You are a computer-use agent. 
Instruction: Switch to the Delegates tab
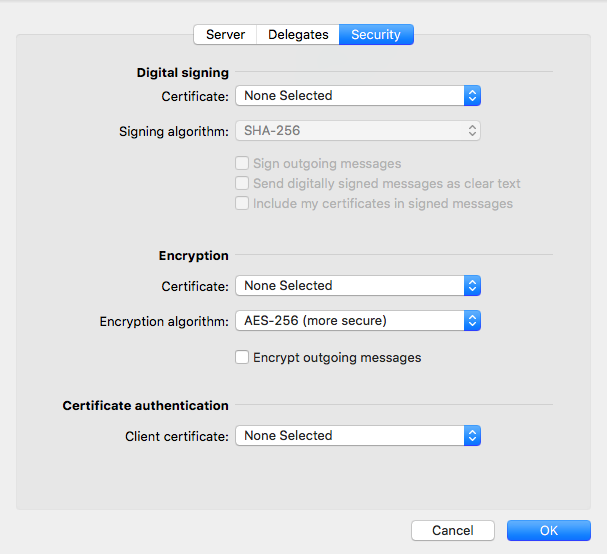tap(298, 34)
